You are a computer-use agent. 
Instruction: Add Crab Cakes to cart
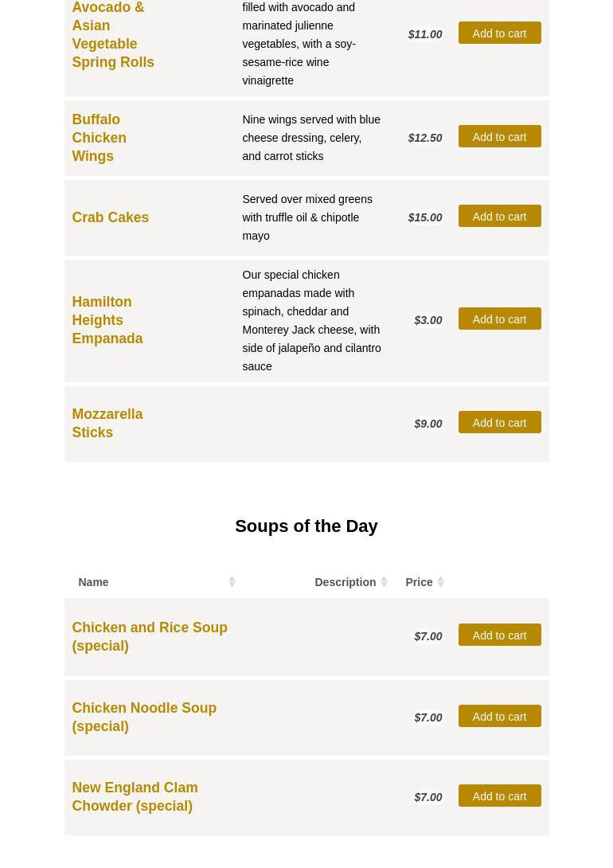tap(499, 217)
